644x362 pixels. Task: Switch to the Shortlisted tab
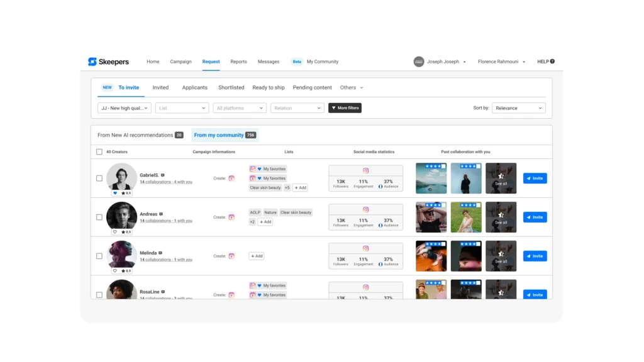tap(231, 87)
